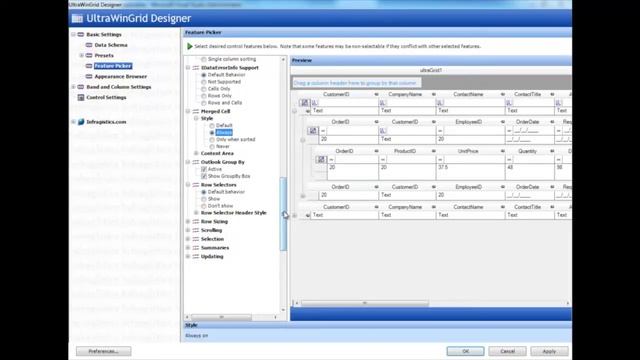The width and height of the screenshot is (640, 360).
Task: Select Never under Merged Cell Style
Action: pyautogui.click(x=212, y=147)
